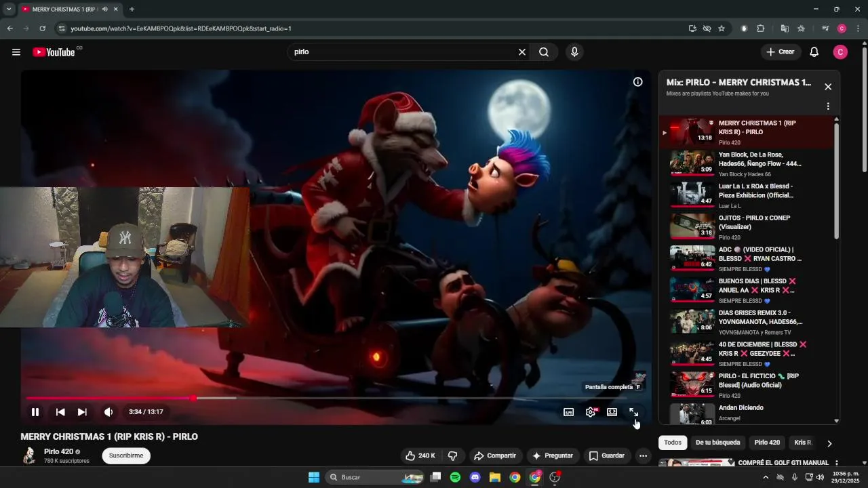Screen dimensions: 868x488
Task: Open the Pirlo 420 channel link
Action: [58, 451]
